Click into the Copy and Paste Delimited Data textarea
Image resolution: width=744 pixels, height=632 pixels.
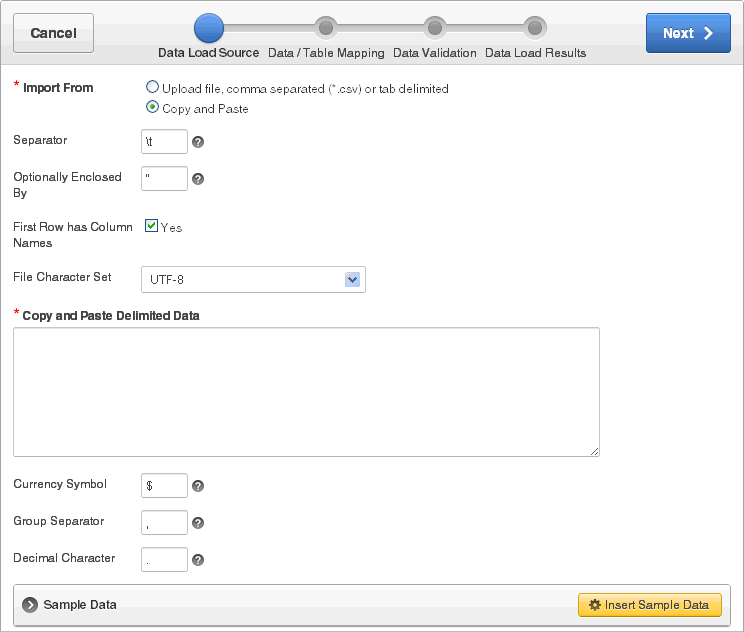coord(307,392)
